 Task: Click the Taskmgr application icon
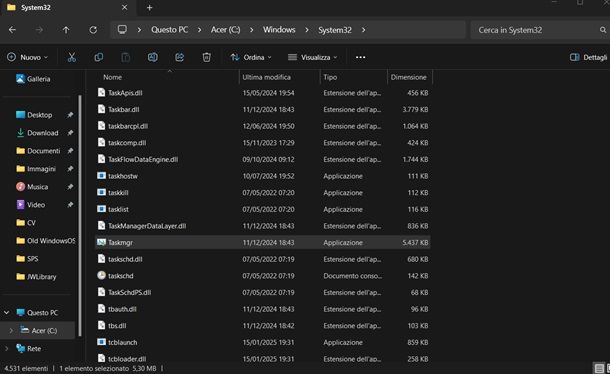pos(101,242)
